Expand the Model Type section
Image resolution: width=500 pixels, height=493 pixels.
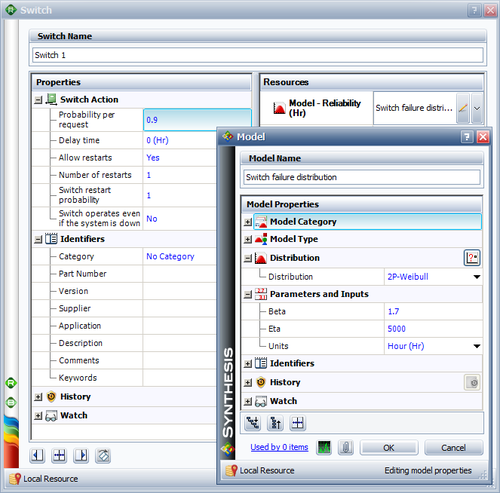247,239
